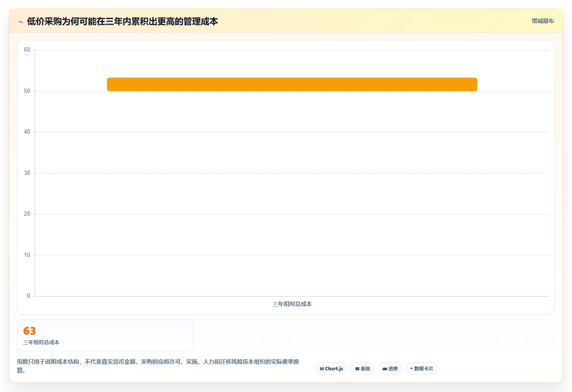Click the y-axis tick label 40
The width and height of the screenshot is (572, 392).
(27, 132)
